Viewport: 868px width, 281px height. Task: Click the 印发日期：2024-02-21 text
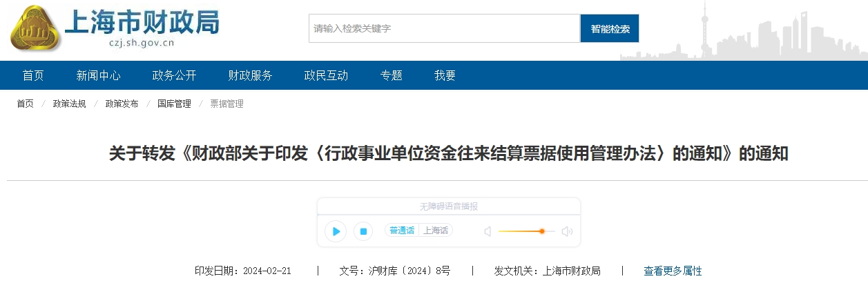click(243, 271)
